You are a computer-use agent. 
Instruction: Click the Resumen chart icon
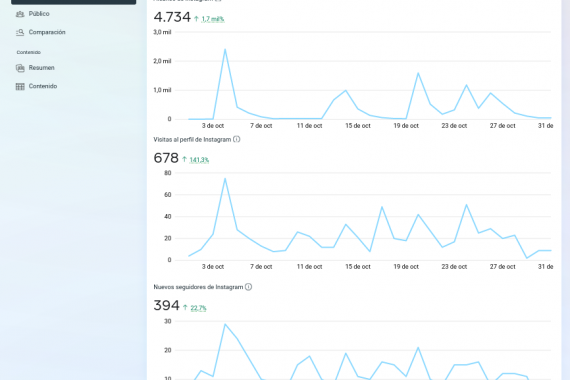point(20,68)
